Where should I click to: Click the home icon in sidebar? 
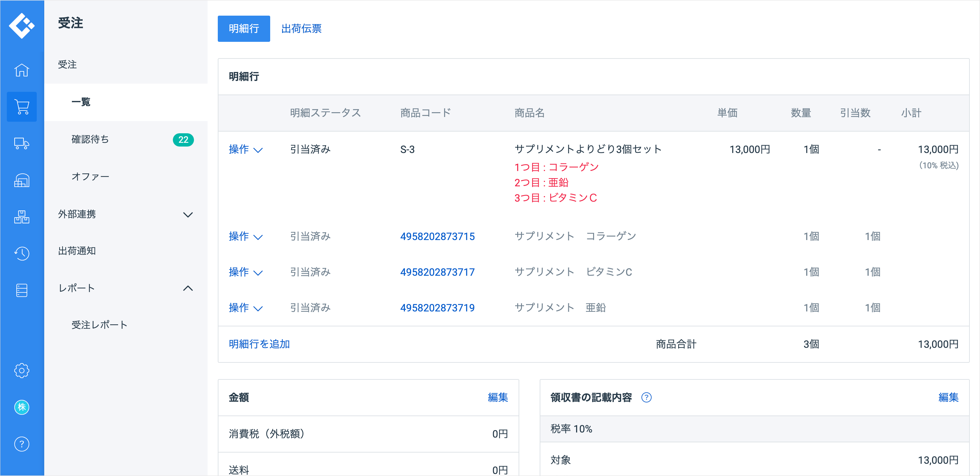(22, 70)
